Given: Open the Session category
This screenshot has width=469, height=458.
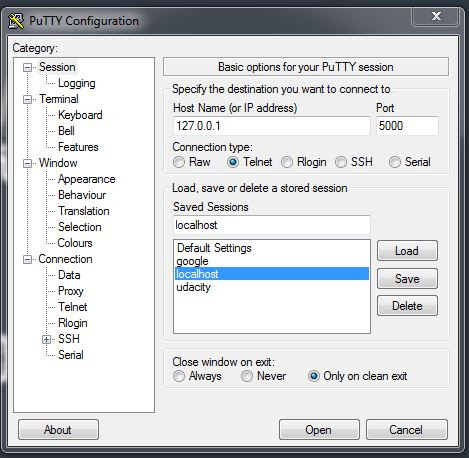Looking at the screenshot, I should (57, 67).
